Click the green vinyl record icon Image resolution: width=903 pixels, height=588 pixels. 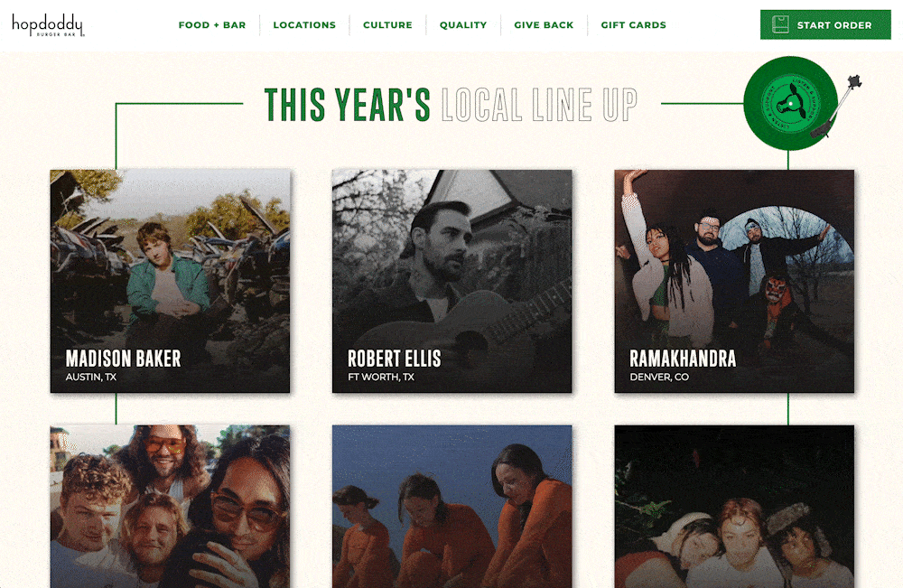tap(790, 103)
